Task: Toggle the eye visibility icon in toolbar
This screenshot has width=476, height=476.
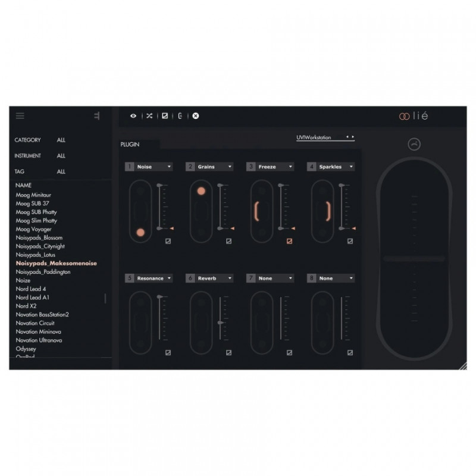Action: [x=133, y=116]
